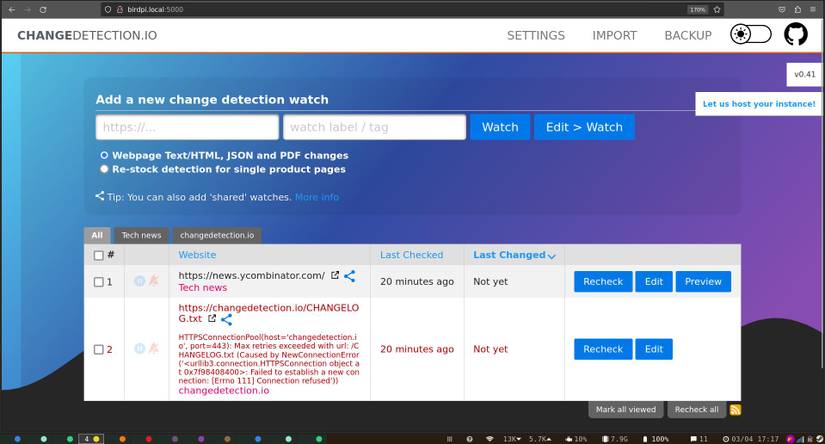Focus the https:// URL input field
Viewport: 825px width, 444px height.
pos(187,127)
